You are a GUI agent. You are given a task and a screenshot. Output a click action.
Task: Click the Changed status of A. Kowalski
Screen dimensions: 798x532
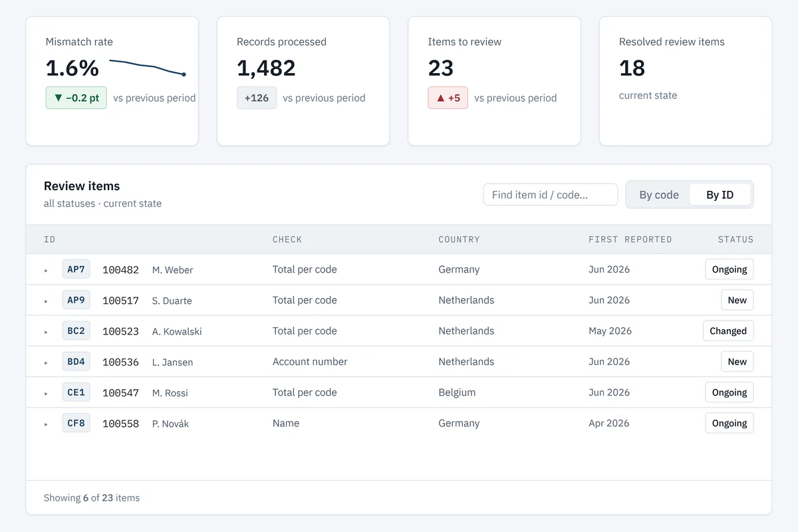(728, 331)
